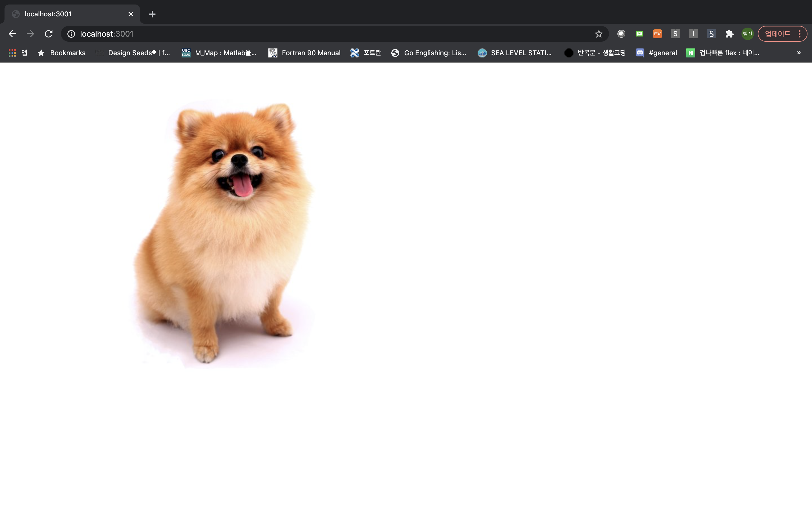Click the site information icon

(71, 34)
